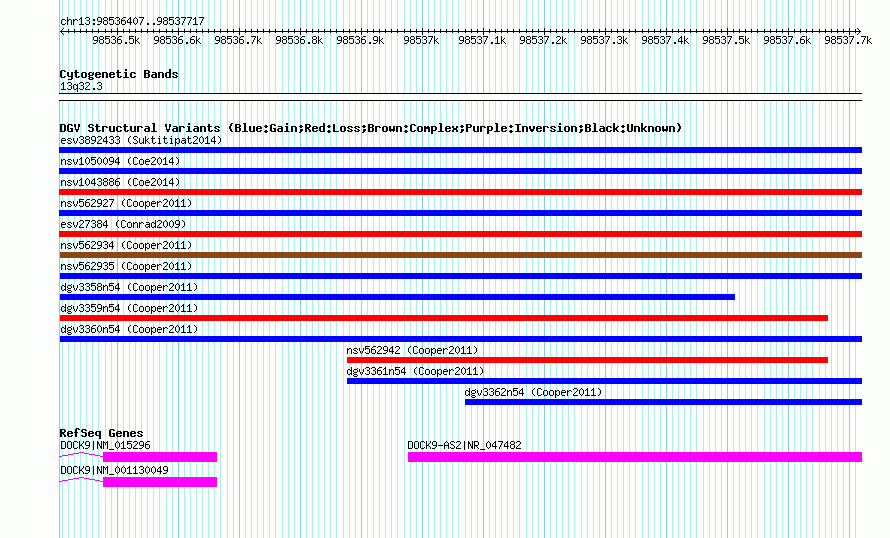Screen dimensions: 890x538
Task: Click the red bar under esv27384
Action: click(460, 234)
